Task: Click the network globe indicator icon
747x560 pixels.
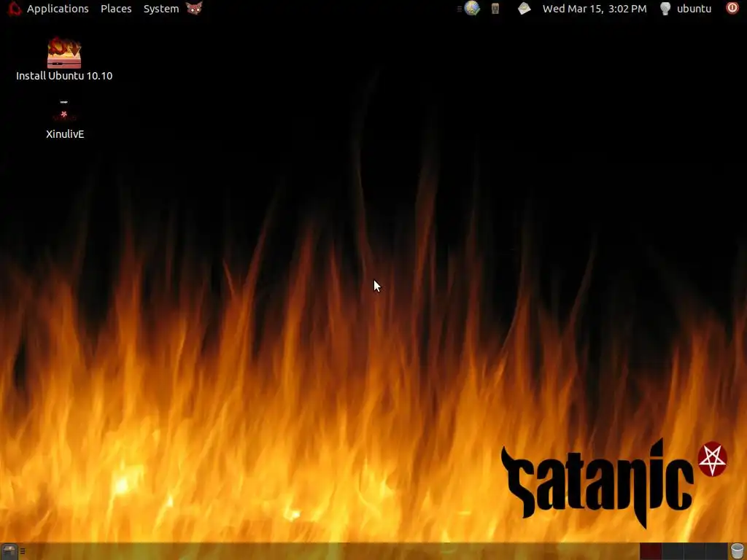Action: tap(472, 8)
